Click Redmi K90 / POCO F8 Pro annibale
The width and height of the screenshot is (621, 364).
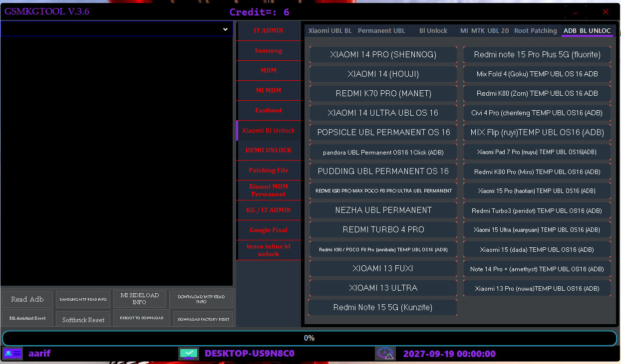click(x=383, y=249)
